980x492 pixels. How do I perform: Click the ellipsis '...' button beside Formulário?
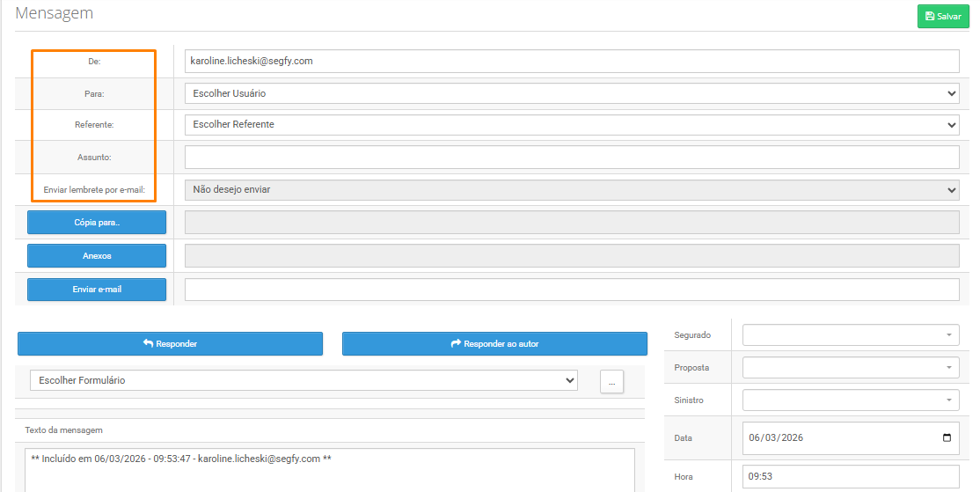[x=611, y=381]
